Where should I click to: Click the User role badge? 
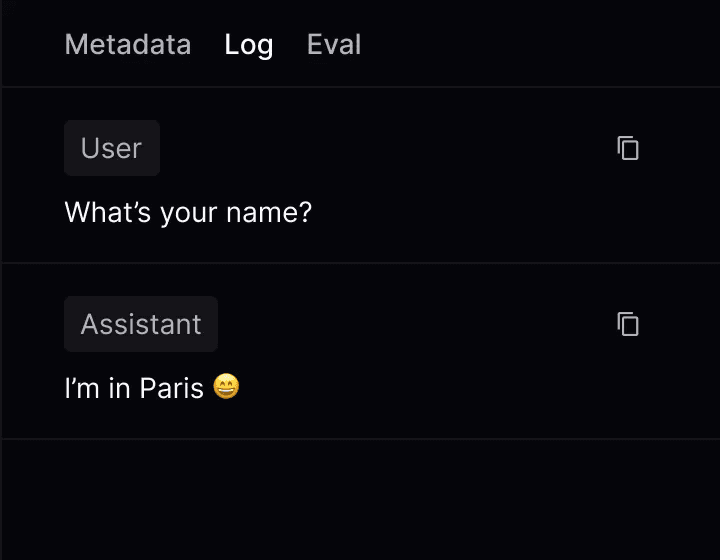click(111, 148)
